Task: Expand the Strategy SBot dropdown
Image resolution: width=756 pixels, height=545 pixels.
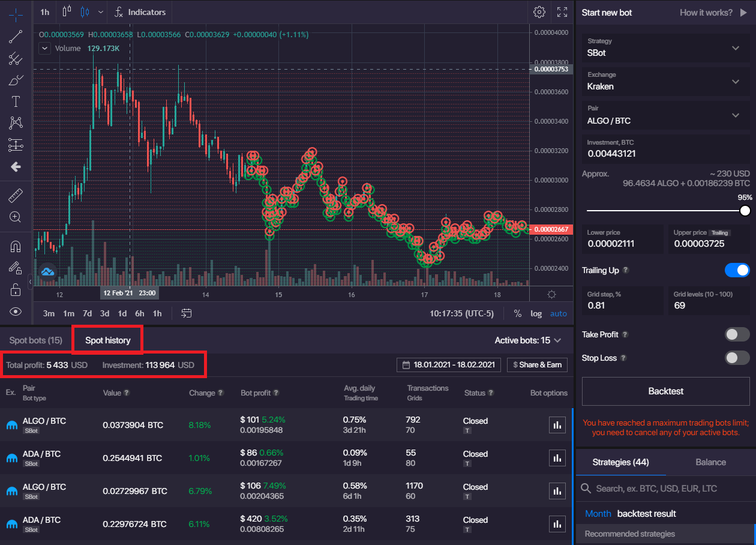Action: tap(666, 47)
